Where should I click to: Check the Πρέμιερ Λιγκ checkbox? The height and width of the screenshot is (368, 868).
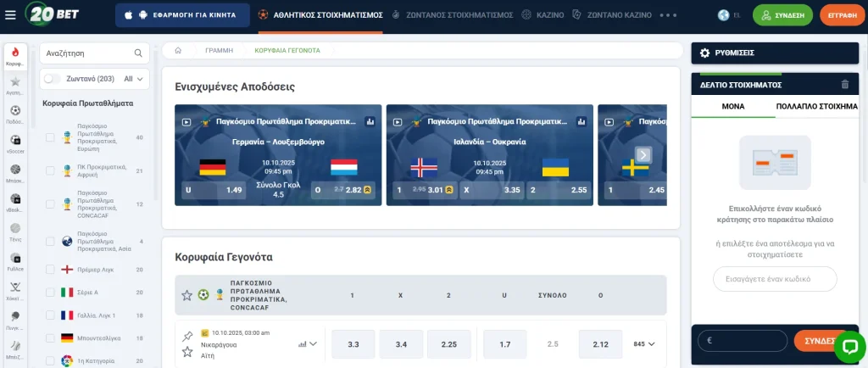[x=50, y=270]
